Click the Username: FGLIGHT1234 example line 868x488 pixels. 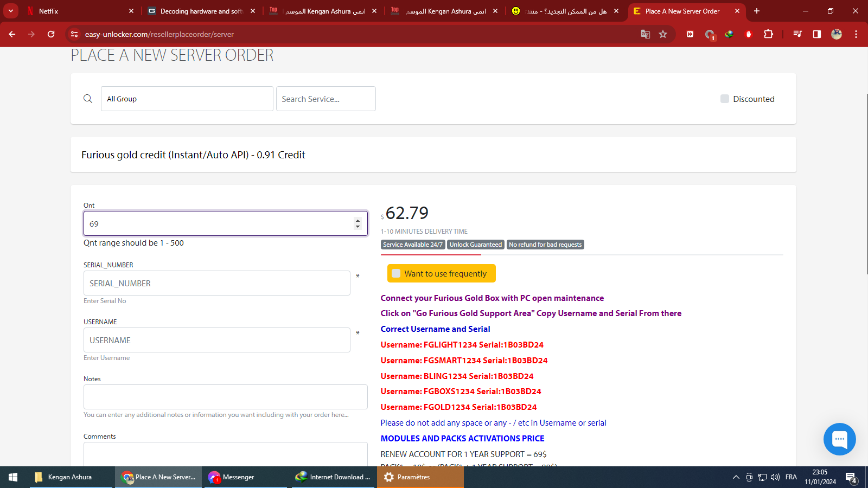462,345
